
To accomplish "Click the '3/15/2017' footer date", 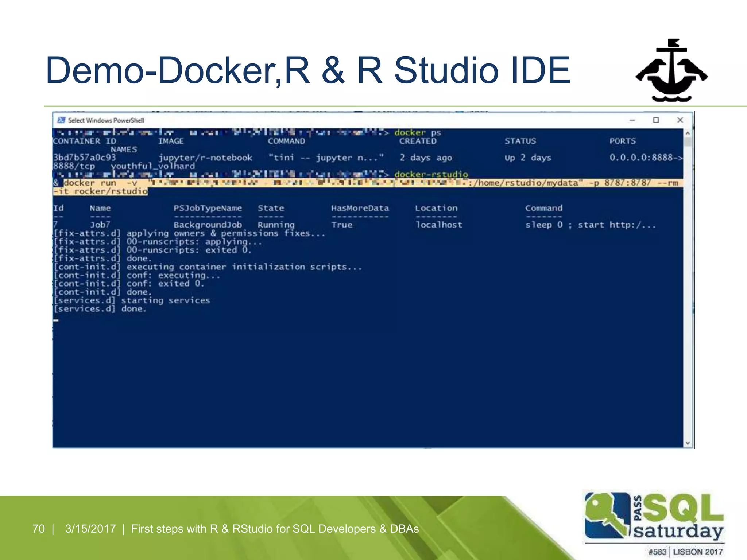I will point(90,529).
